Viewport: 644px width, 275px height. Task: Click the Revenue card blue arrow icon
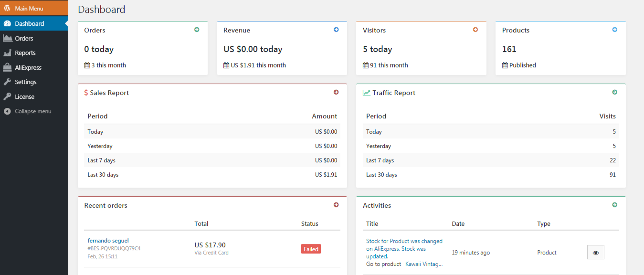[x=336, y=30]
